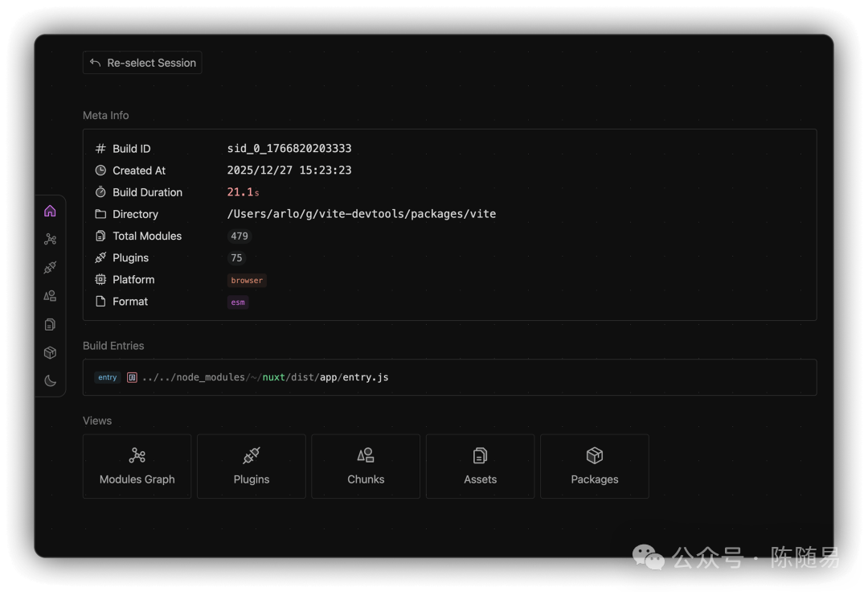This screenshot has height=592, width=868.
Task: Click the hash icon next to Build ID
Action: click(100, 149)
